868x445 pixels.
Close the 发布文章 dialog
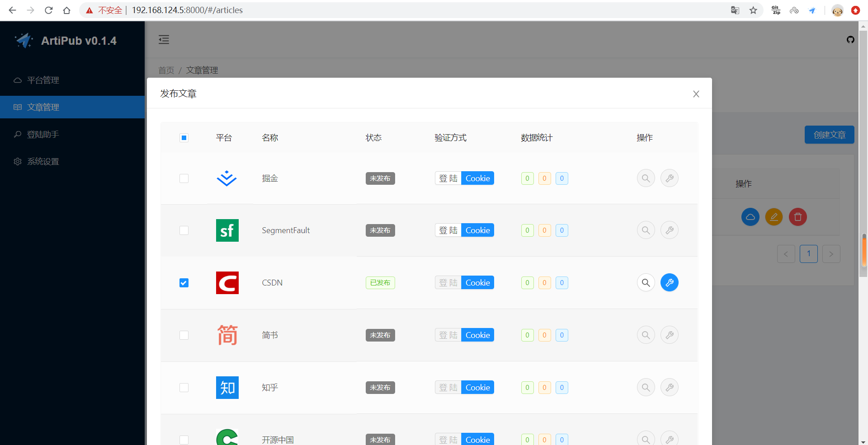(696, 94)
